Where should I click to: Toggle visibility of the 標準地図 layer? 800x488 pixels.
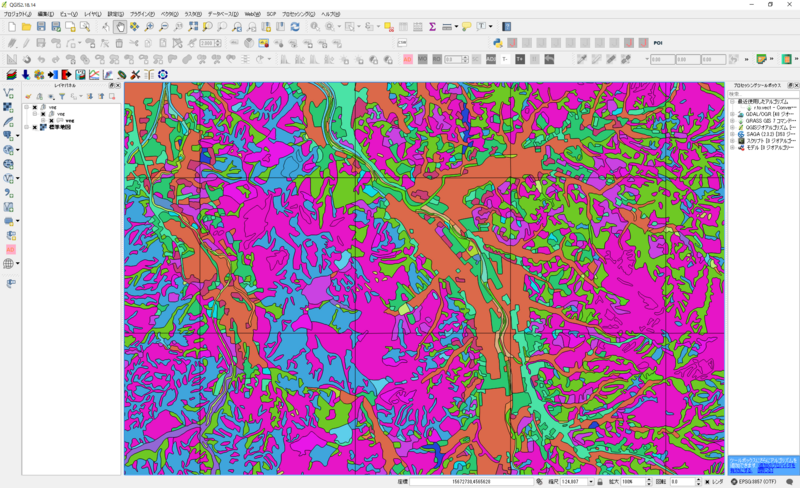35,127
